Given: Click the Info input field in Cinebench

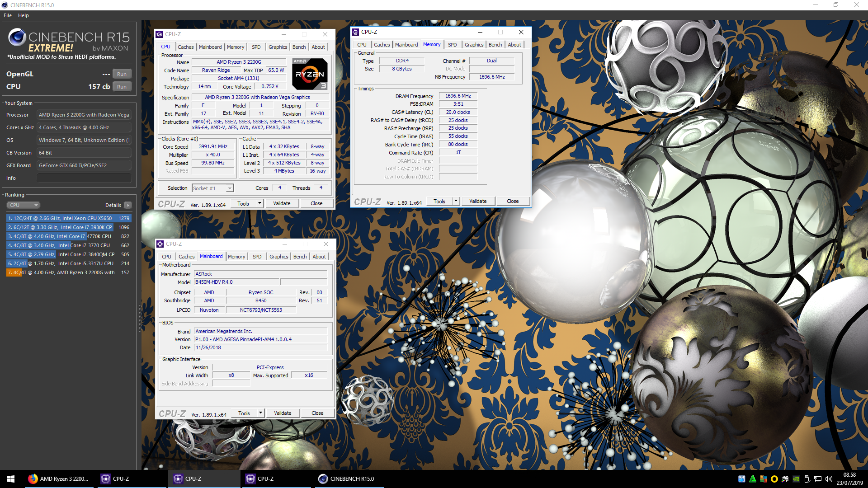Looking at the screenshot, I should (x=84, y=178).
